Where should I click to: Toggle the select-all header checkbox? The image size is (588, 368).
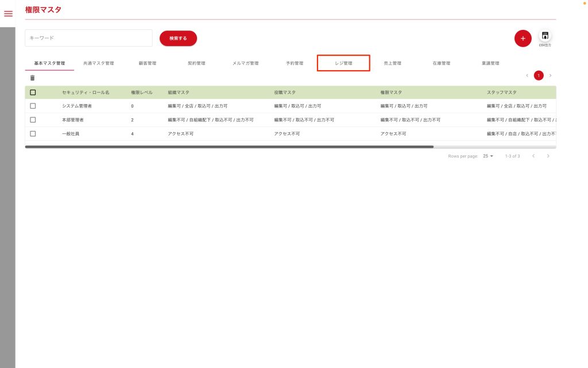click(x=33, y=92)
